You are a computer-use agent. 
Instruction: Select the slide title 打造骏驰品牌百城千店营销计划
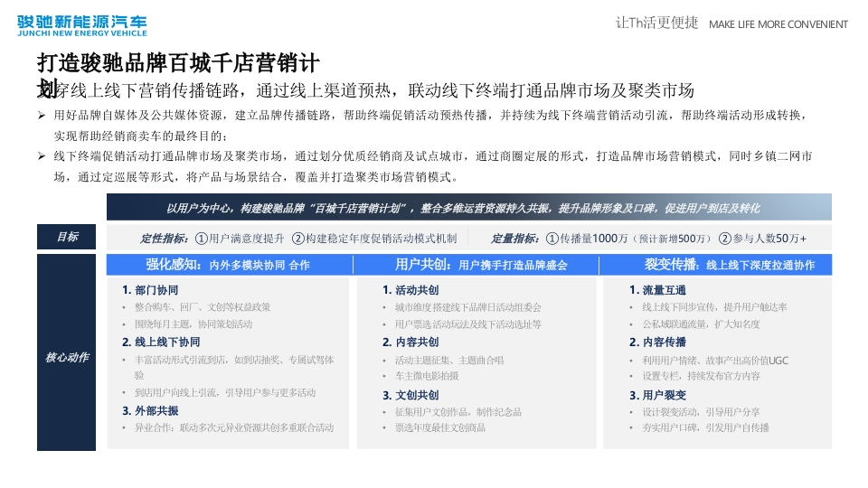(x=177, y=64)
